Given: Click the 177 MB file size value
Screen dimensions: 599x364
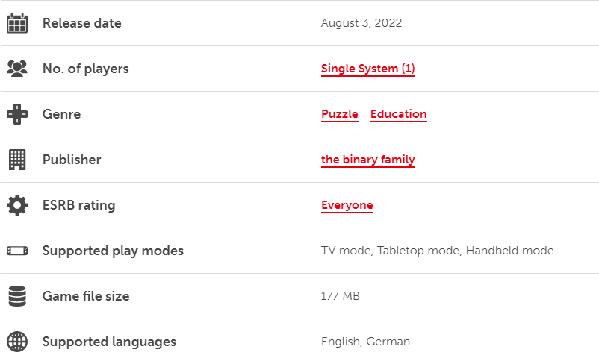Looking at the screenshot, I should coord(341,296).
